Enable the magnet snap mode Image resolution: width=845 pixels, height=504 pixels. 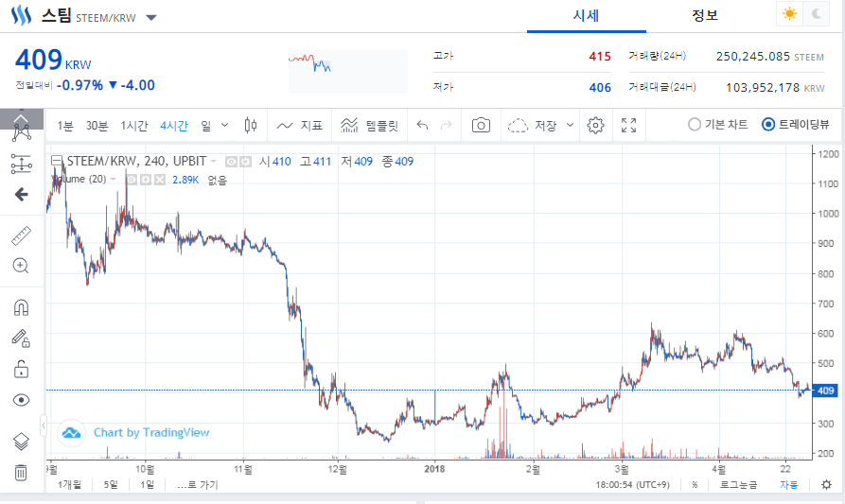coord(21,307)
